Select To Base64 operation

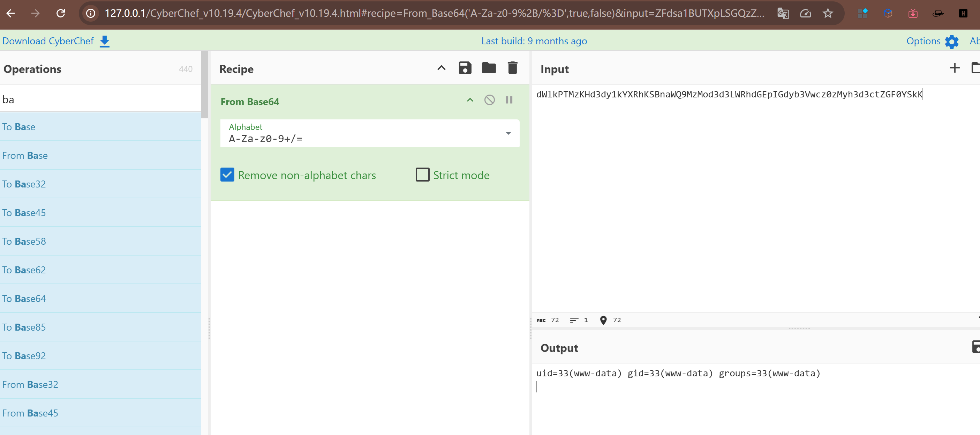(x=100, y=298)
